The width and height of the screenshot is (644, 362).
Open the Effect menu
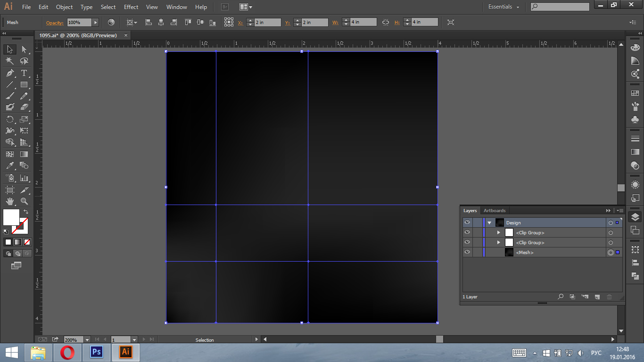(x=131, y=7)
